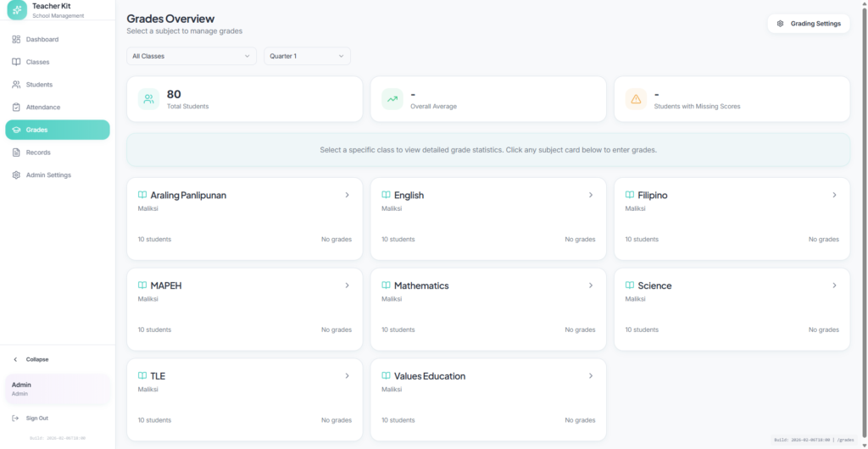Click the gear icon in Grading Settings

click(781, 24)
